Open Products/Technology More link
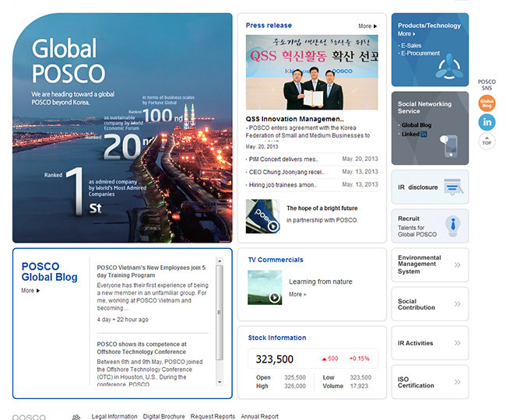The width and height of the screenshot is (506, 420). 406,34
